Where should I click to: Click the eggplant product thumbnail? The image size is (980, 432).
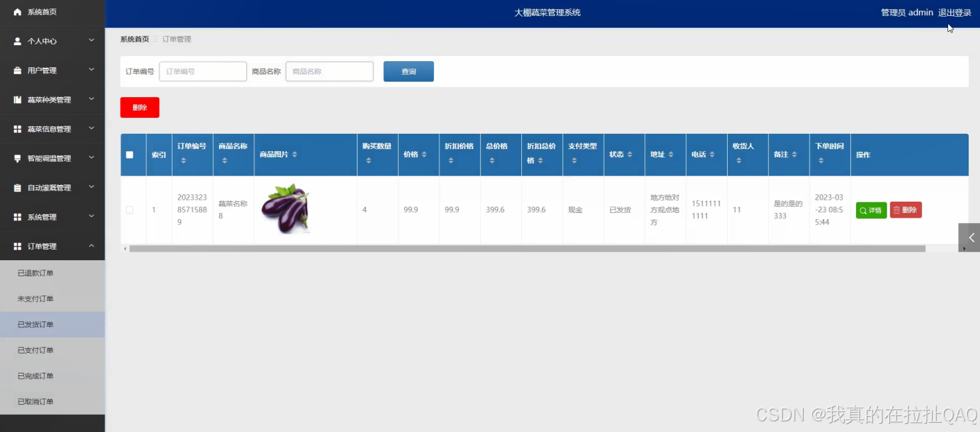pos(286,209)
